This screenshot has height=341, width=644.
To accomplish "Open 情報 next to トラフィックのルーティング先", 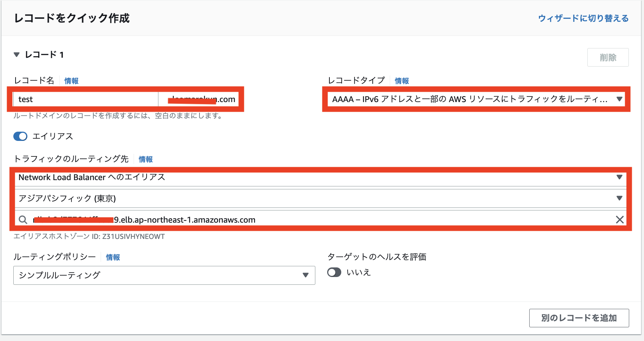I will click(146, 159).
